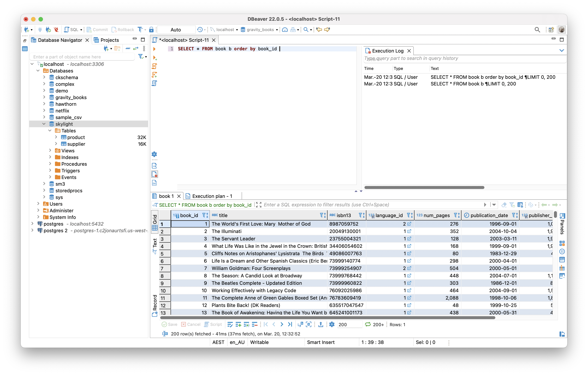Click the Commit button
Image resolution: width=588 pixels, height=375 pixels.
(x=97, y=30)
